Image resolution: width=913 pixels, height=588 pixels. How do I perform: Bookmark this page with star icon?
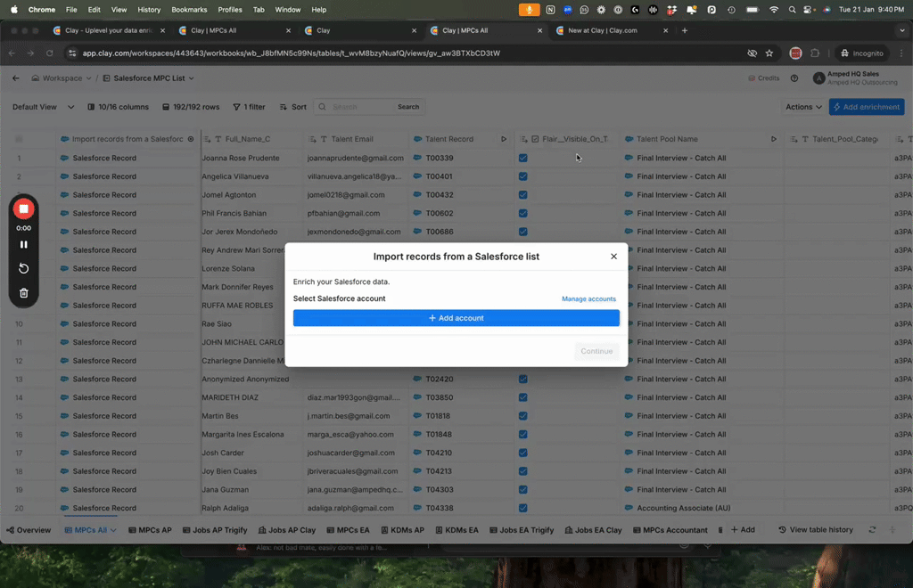769,53
